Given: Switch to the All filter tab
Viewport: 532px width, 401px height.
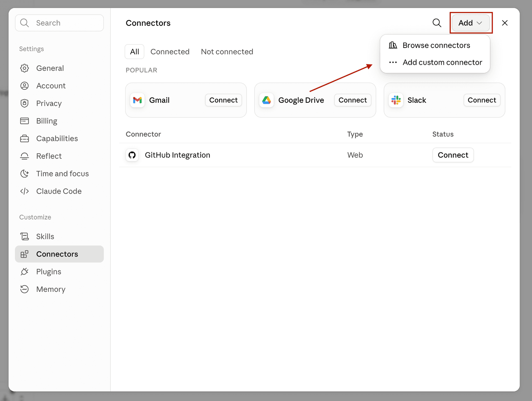Looking at the screenshot, I should 135,52.
